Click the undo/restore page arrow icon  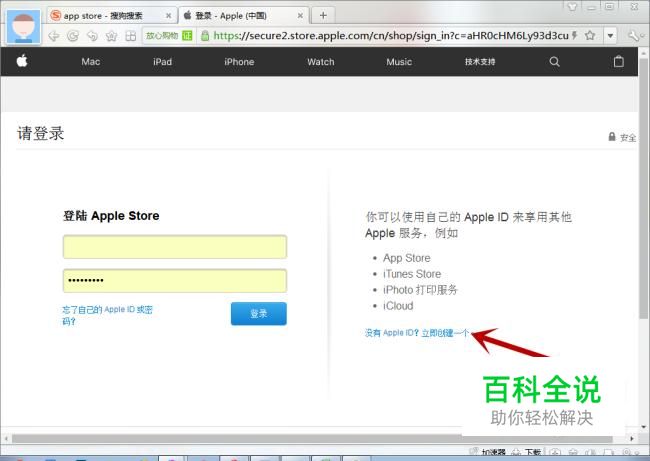92,36
